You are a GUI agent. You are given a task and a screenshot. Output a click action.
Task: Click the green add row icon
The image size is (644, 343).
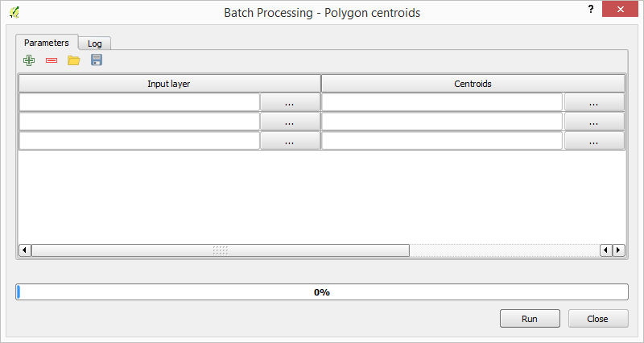click(29, 60)
